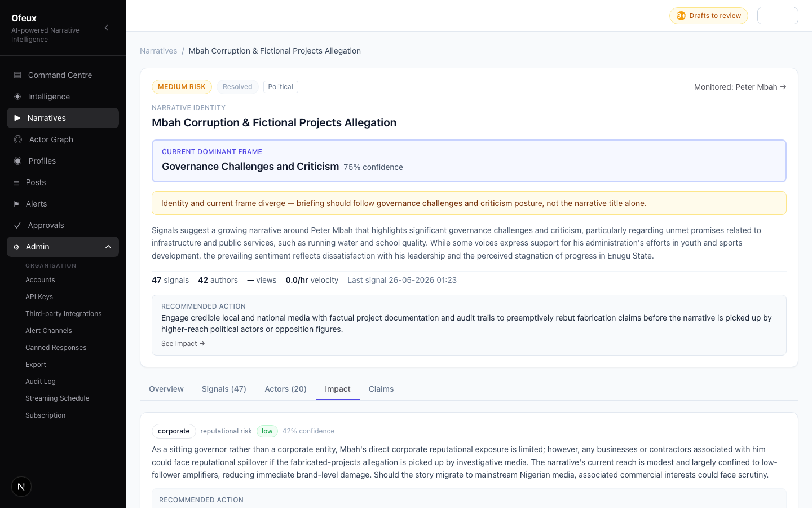This screenshot has width=812, height=508.
Task: Click the Command Centre icon in sidebar
Action: tap(17, 75)
